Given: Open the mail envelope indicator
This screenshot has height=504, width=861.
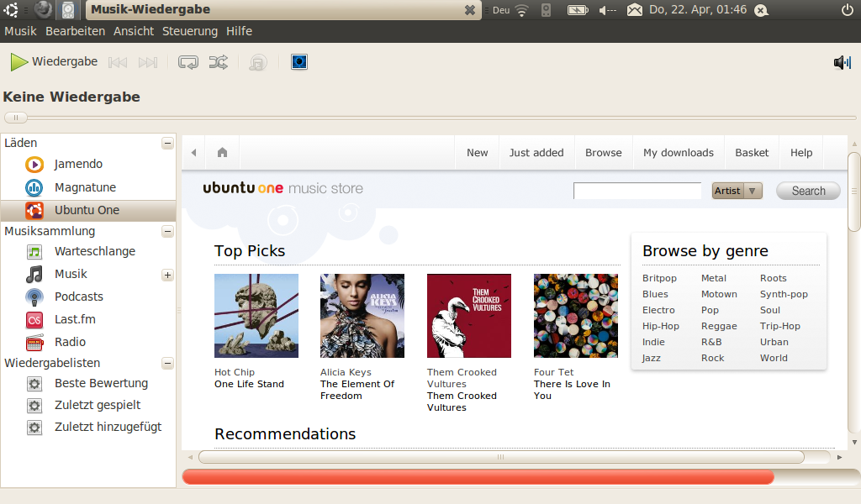Looking at the screenshot, I should pyautogui.click(x=635, y=10).
